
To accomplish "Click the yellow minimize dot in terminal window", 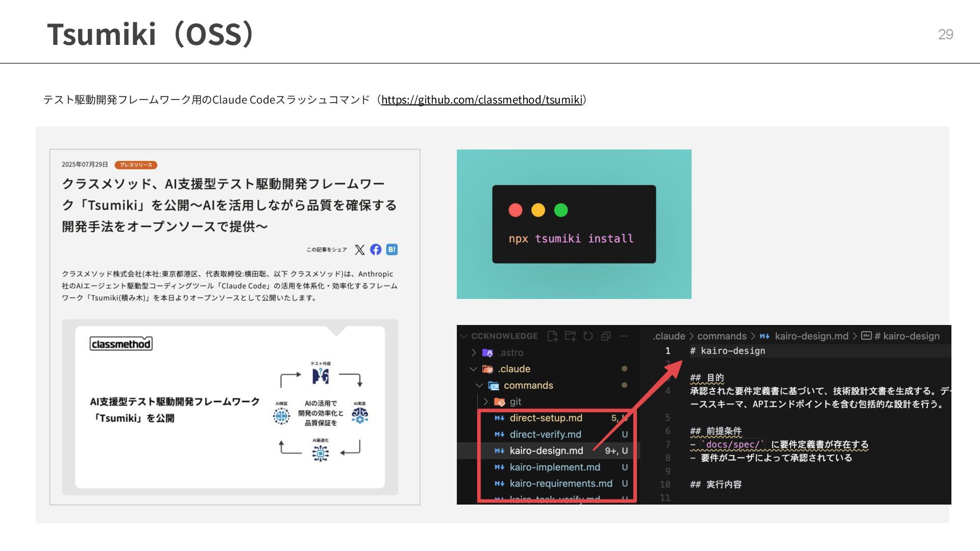I will pos(538,210).
